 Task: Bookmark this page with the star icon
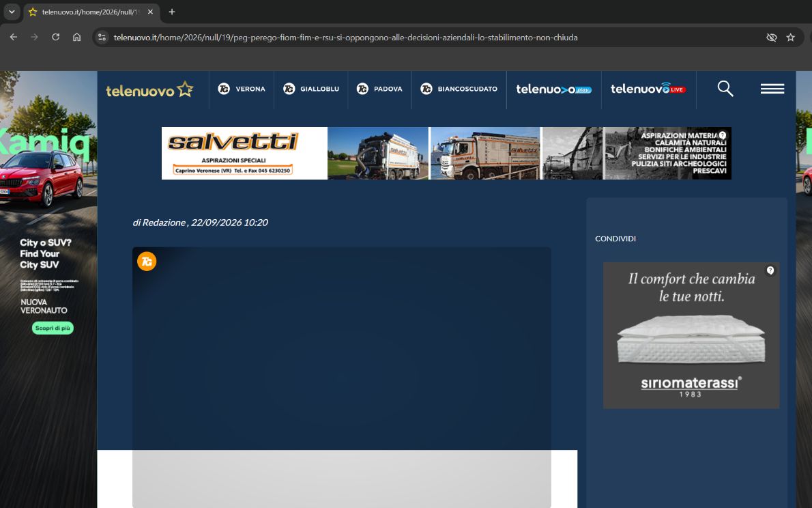tap(790, 38)
